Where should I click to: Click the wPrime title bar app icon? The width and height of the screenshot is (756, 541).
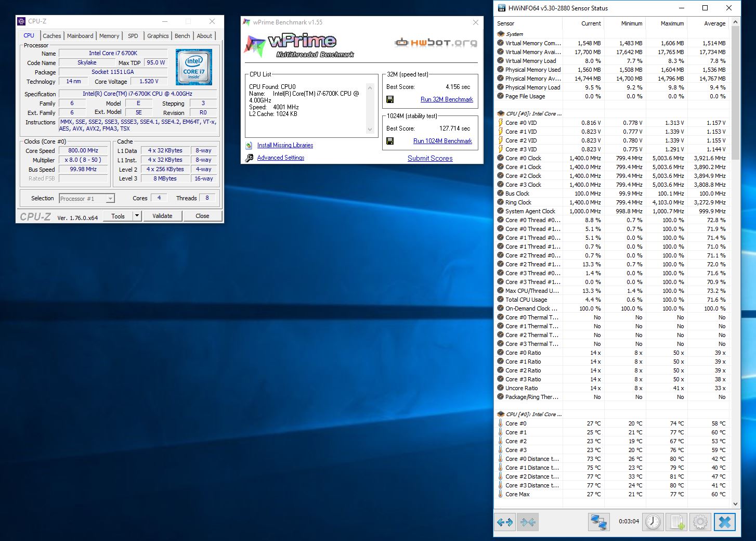click(247, 22)
